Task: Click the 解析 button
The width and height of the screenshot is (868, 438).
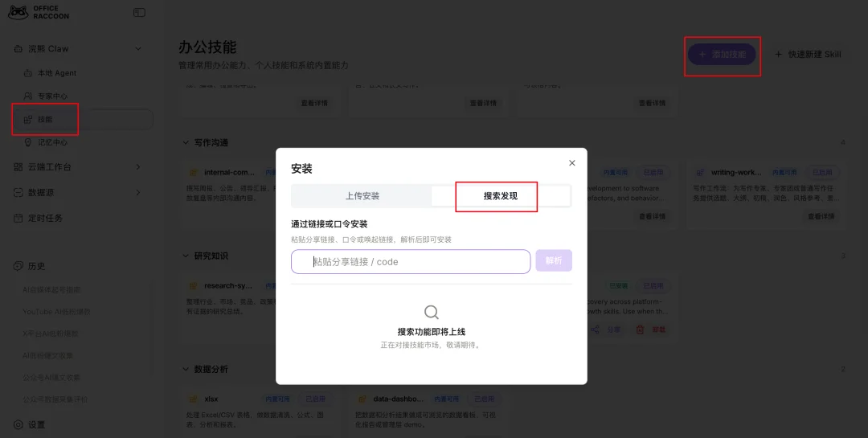Action: pyautogui.click(x=554, y=261)
